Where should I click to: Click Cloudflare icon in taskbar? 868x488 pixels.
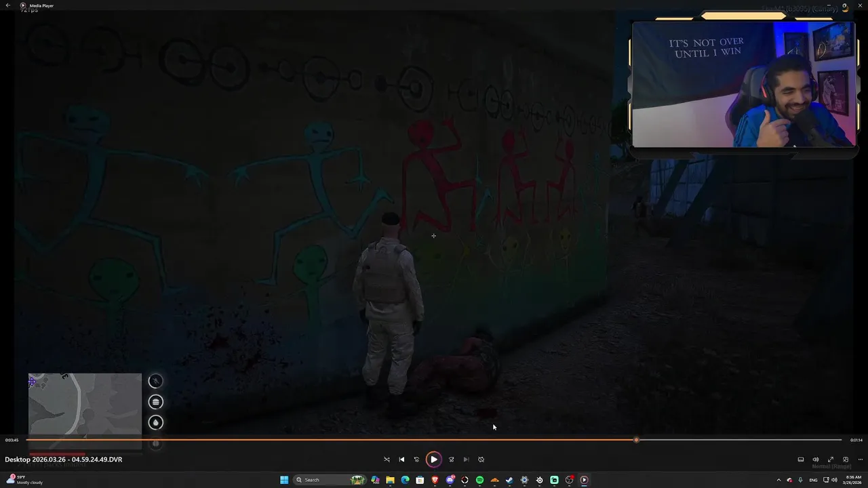pos(494,480)
